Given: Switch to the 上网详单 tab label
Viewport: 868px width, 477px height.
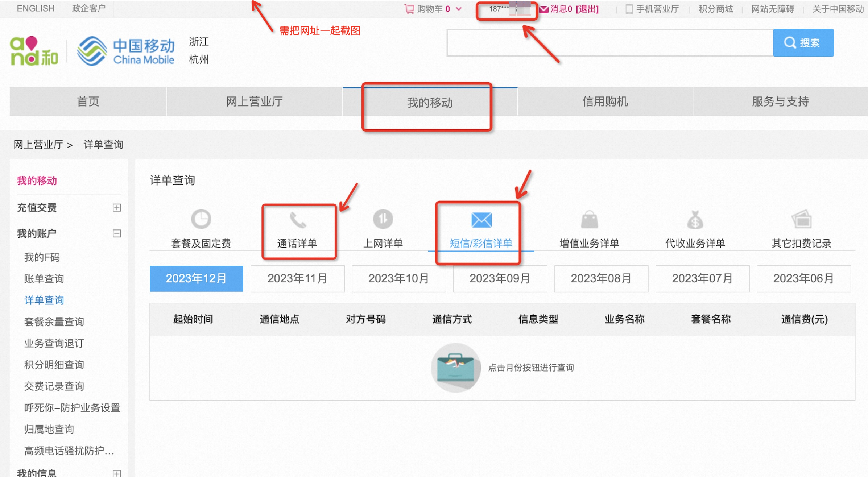Looking at the screenshot, I should click(x=383, y=243).
